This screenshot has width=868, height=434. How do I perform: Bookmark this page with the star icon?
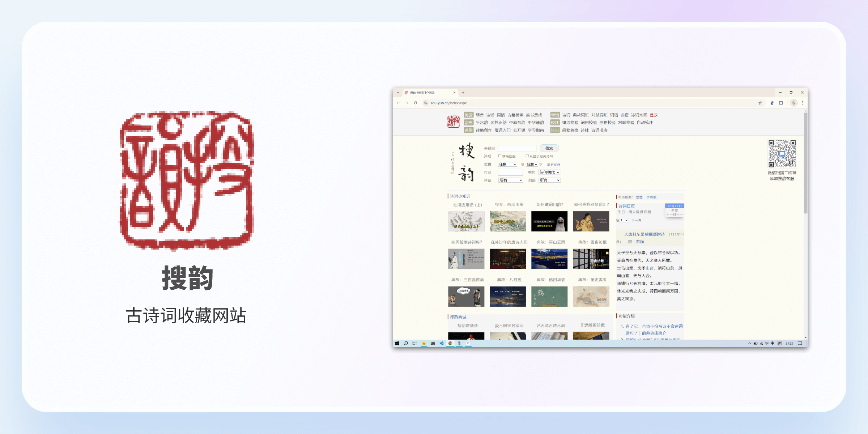click(760, 103)
